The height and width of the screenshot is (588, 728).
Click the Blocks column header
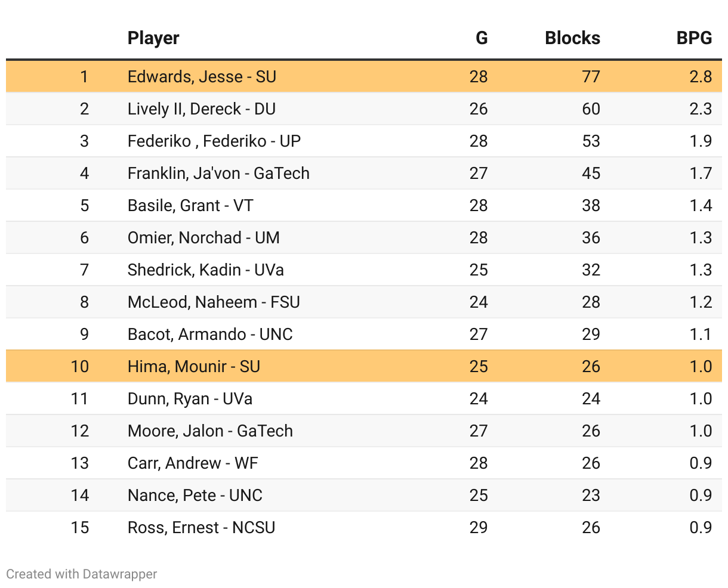point(572,38)
